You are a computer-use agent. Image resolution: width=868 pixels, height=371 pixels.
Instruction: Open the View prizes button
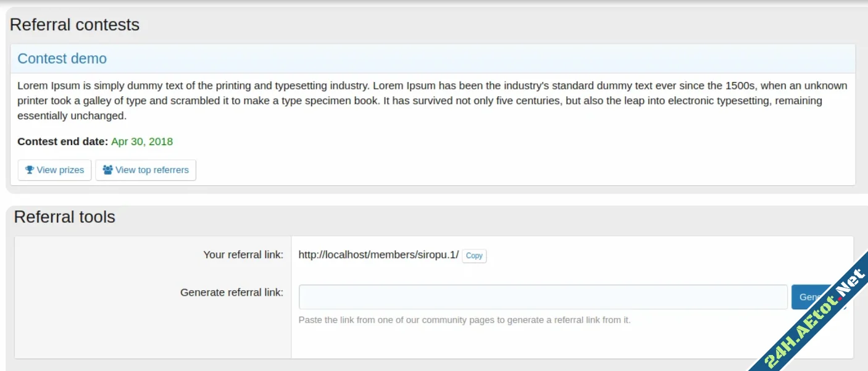tap(55, 170)
